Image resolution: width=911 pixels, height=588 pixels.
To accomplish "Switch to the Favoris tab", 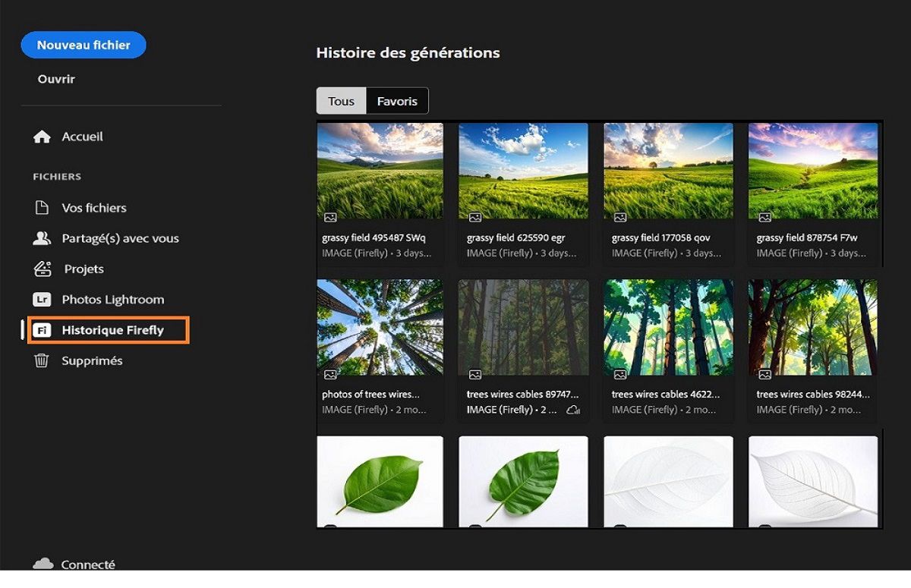I will click(397, 101).
